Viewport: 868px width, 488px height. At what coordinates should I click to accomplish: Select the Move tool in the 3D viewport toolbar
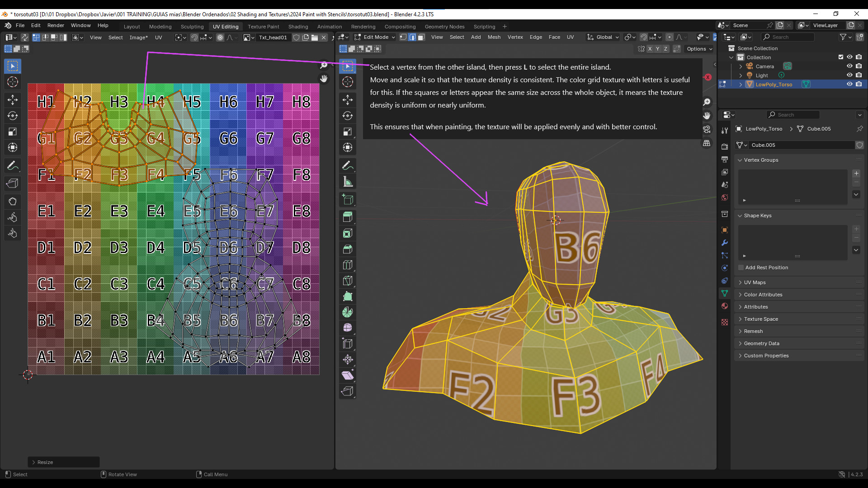[x=348, y=100]
